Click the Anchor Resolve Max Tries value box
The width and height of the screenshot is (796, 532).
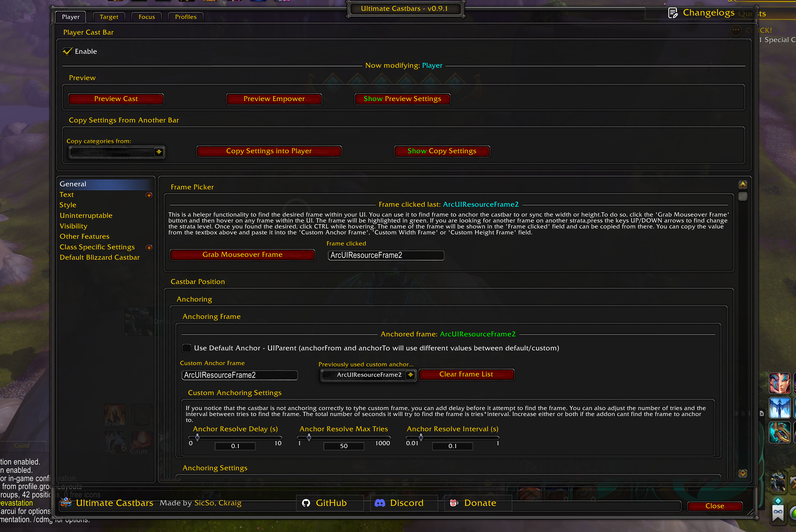[344, 446]
